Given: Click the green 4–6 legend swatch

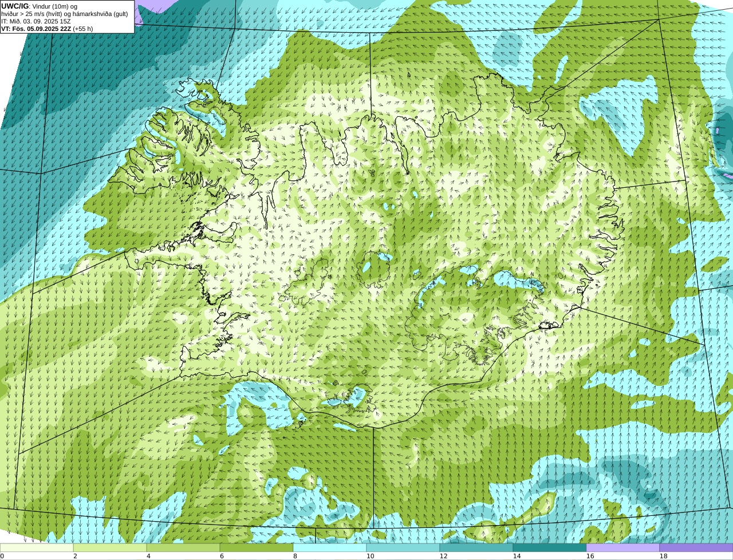Looking at the screenshot, I should pyautogui.click(x=183, y=547).
